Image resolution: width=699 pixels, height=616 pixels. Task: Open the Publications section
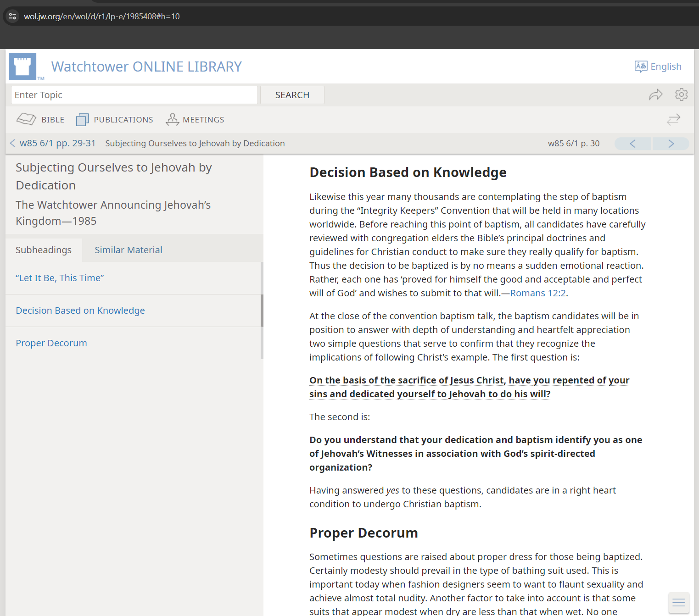115,120
